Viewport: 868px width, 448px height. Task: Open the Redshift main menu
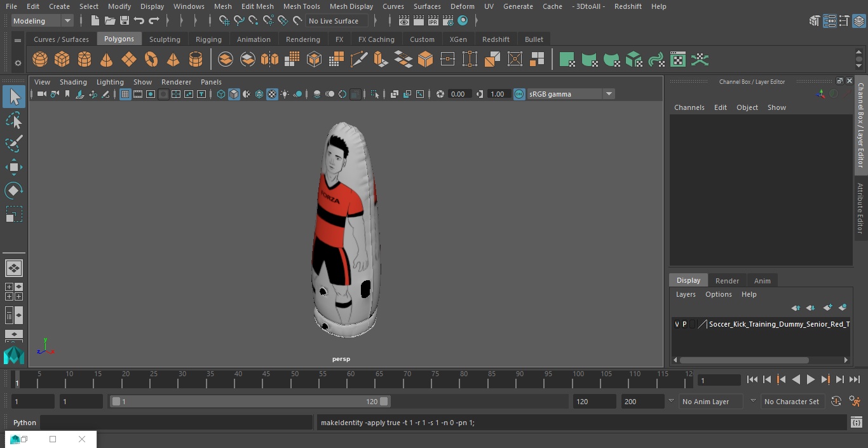628,6
